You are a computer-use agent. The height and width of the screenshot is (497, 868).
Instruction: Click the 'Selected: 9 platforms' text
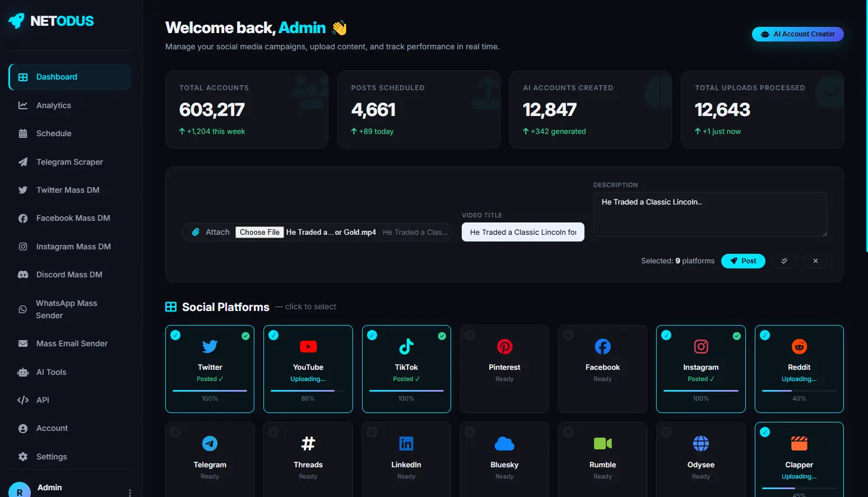tap(678, 261)
